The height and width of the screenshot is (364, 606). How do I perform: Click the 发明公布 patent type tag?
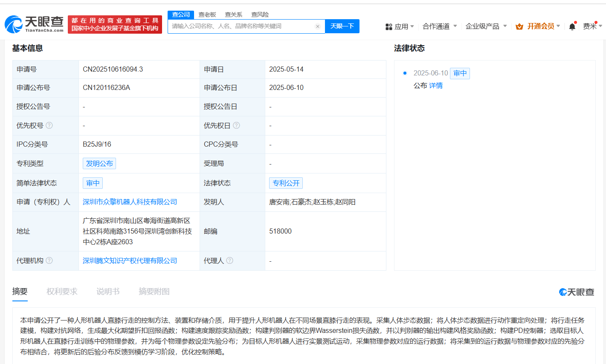coord(99,164)
